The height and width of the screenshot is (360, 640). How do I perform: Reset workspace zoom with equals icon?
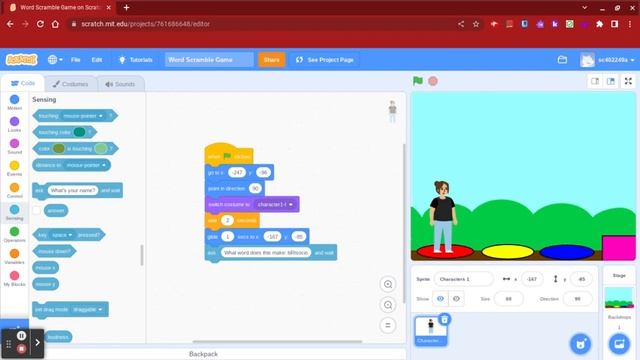click(388, 325)
